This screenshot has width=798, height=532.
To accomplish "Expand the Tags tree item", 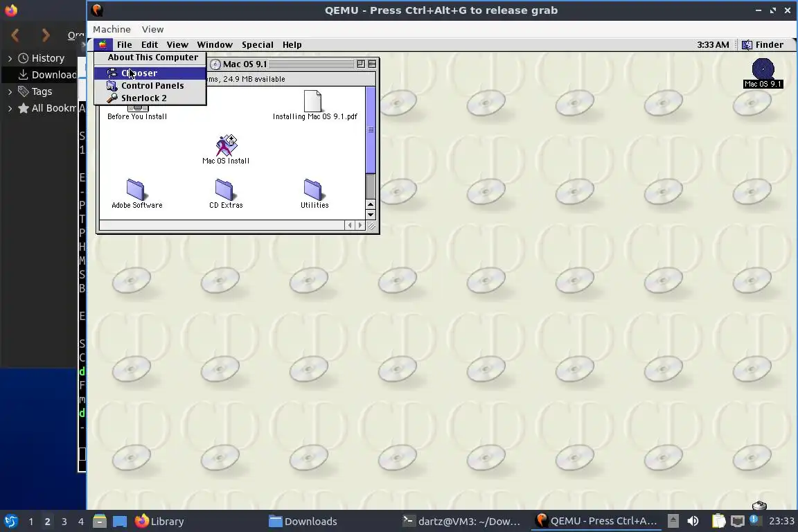I will click(x=10, y=91).
